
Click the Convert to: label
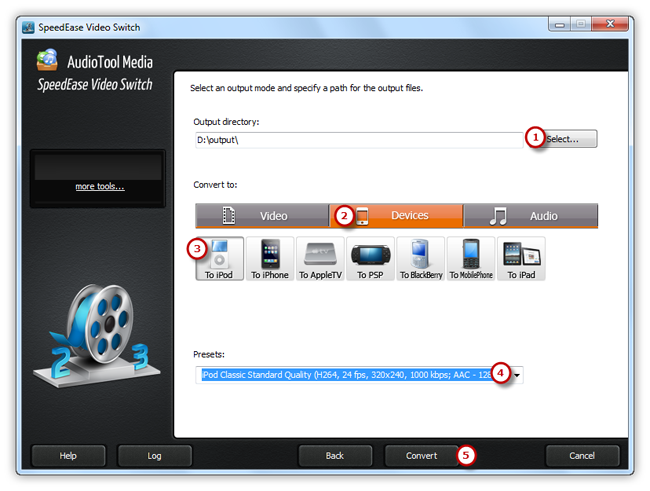215,185
